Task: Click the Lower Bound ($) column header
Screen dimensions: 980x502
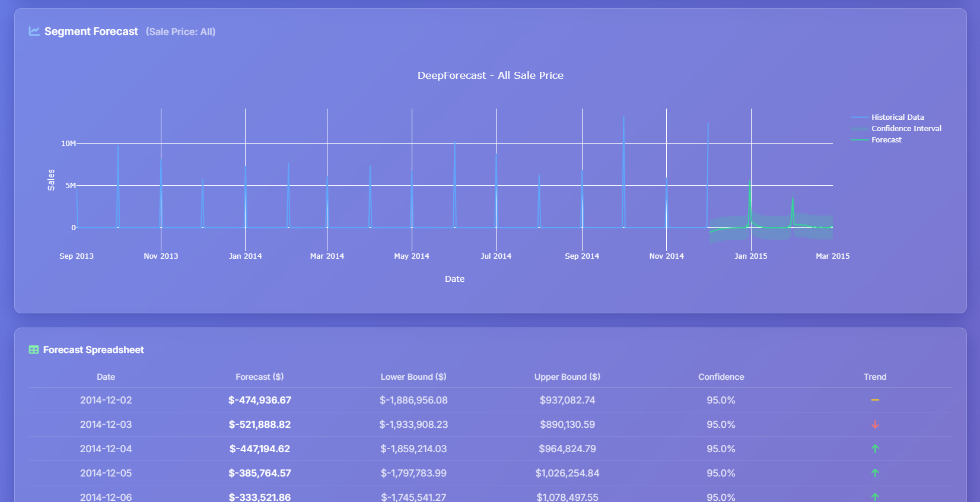Action: pyautogui.click(x=413, y=377)
